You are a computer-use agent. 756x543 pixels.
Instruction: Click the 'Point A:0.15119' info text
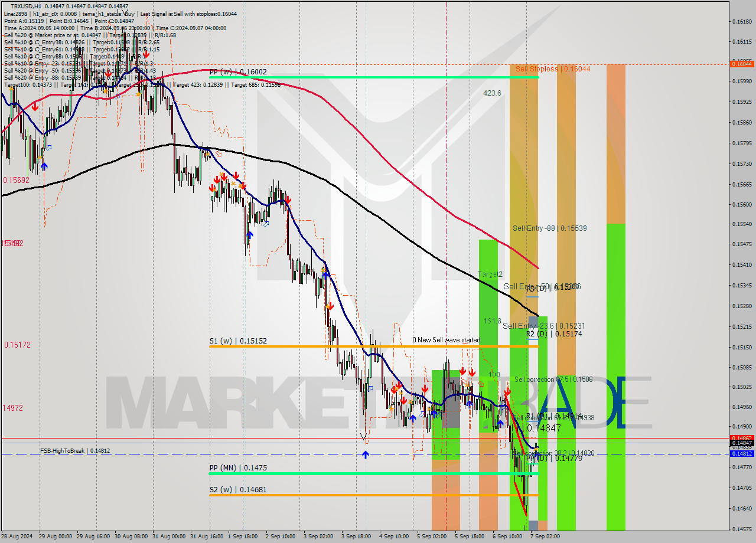[24, 21]
